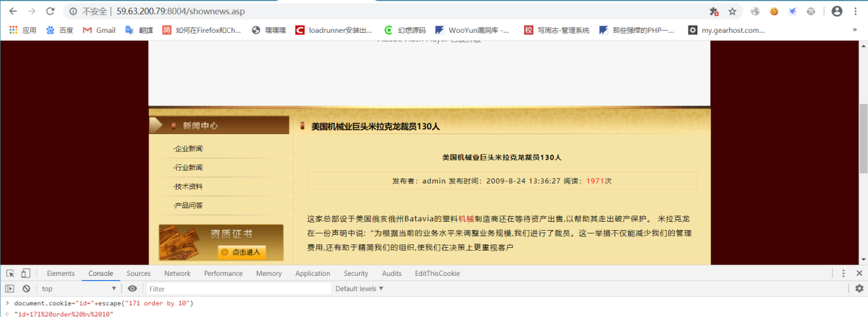Open the 翻译 bookmark

tap(139, 30)
